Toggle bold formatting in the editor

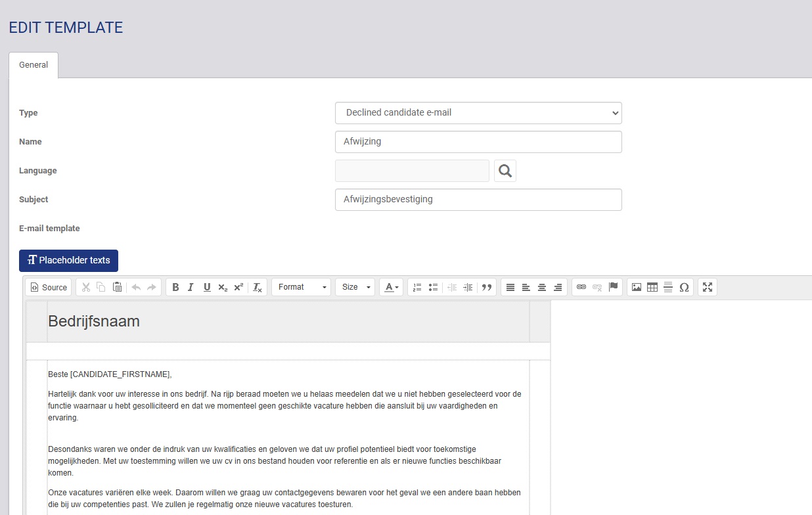click(x=175, y=287)
